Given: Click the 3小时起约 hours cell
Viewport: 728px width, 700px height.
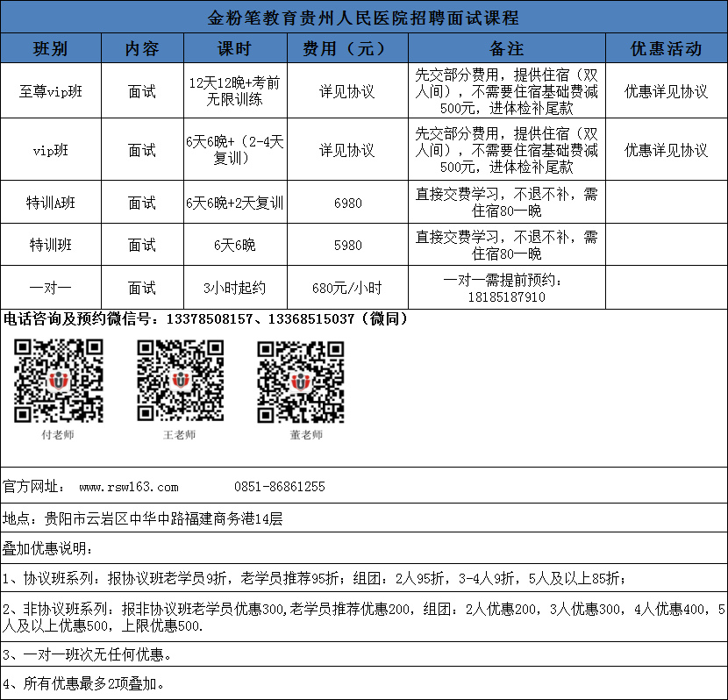Looking at the screenshot, I should pos(234,288).
